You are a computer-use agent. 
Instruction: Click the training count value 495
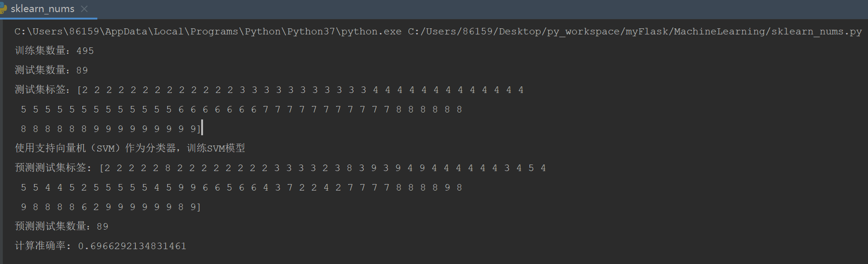tap(85, 51)
